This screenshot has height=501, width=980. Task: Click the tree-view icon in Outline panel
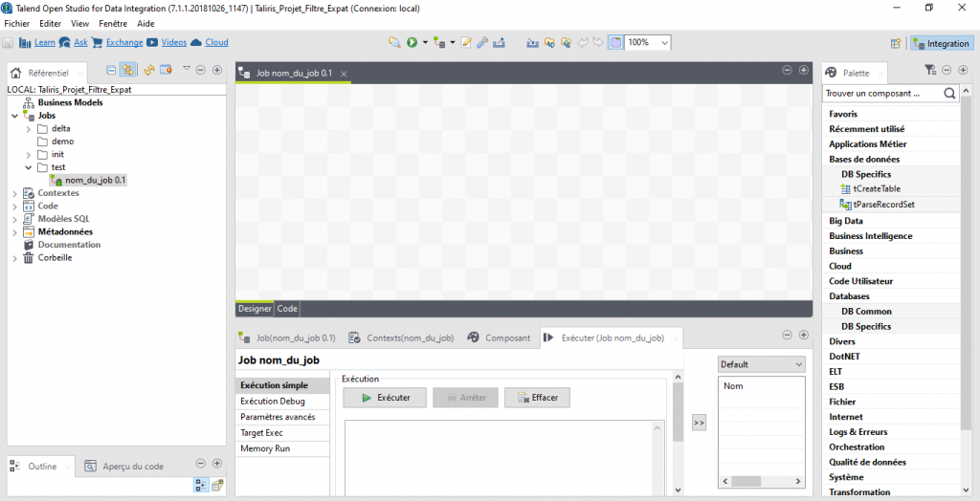(201, 485)
